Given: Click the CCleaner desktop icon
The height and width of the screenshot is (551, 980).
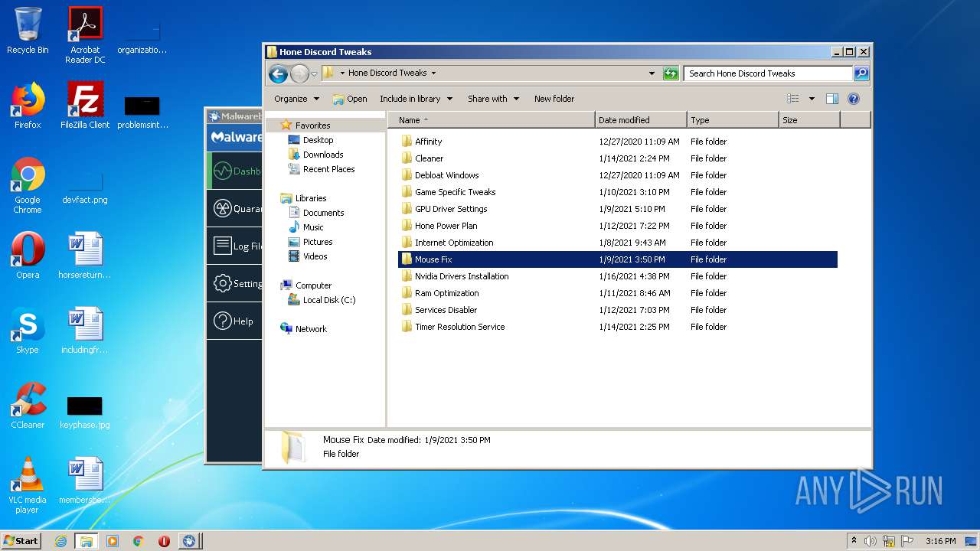Looking at the screenshot, I should 28,406.
